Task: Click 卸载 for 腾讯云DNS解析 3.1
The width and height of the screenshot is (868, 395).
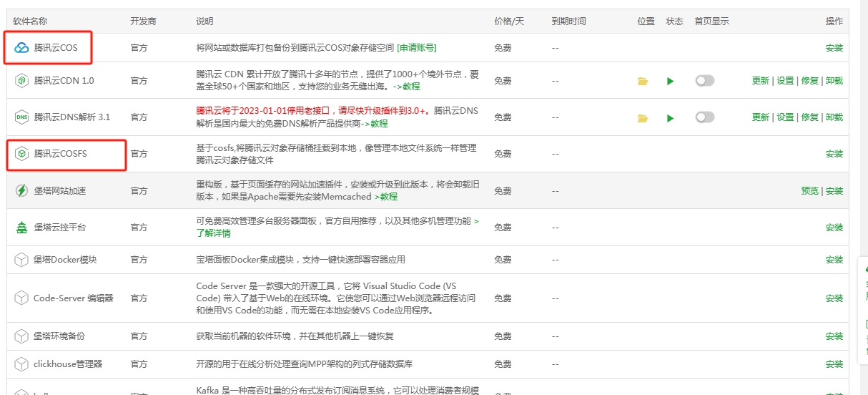Action: pyautogui.click(x=834, y=117)
